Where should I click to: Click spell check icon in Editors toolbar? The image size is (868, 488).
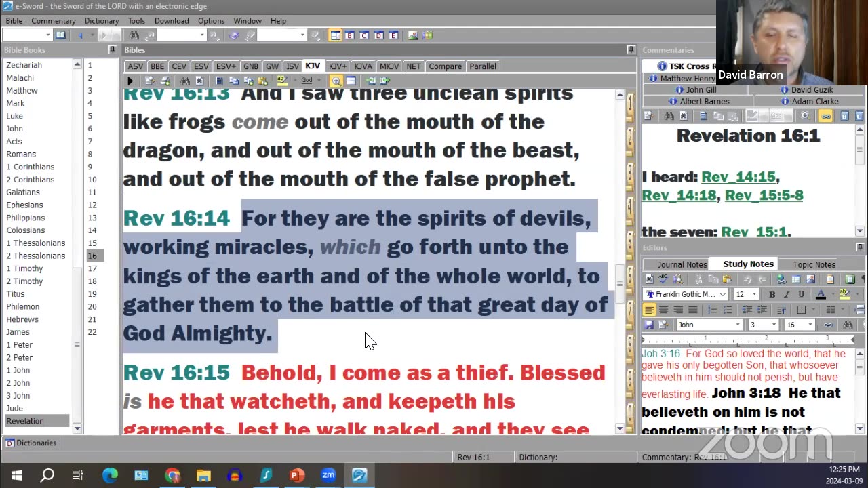(664, 279)
